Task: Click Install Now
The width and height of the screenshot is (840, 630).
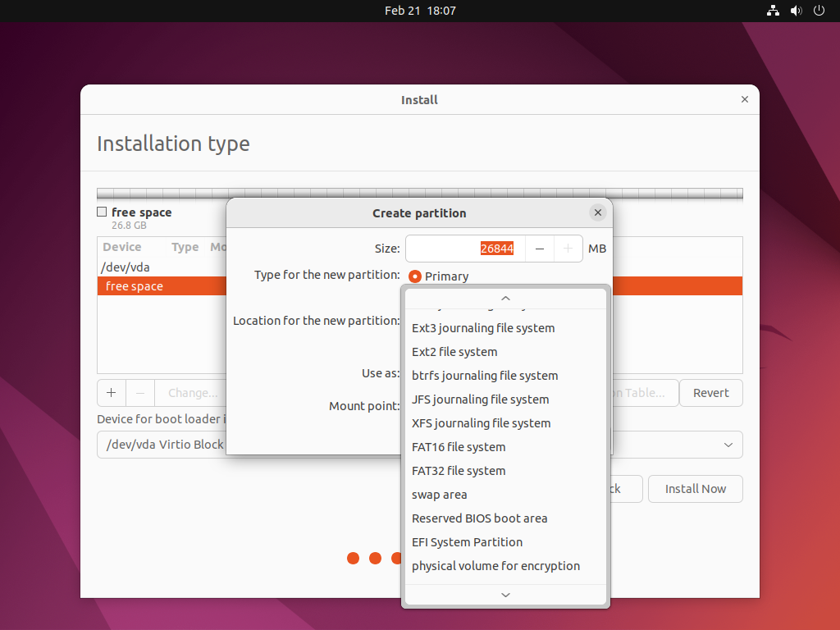Action: (x=695, y=489)
